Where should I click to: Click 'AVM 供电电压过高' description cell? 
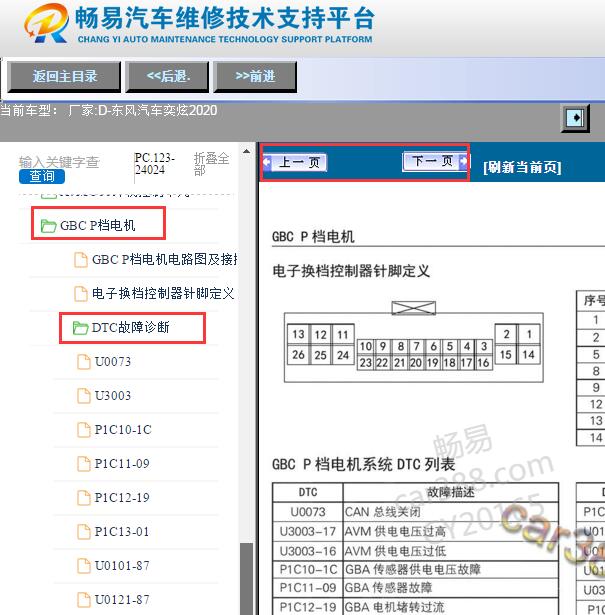point(451,531)
